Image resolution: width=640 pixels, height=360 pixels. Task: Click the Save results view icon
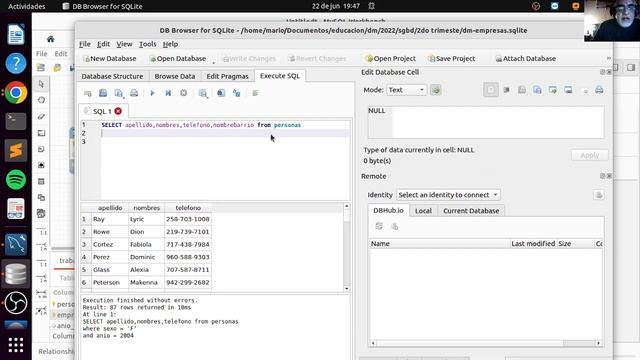click(203, 93)
